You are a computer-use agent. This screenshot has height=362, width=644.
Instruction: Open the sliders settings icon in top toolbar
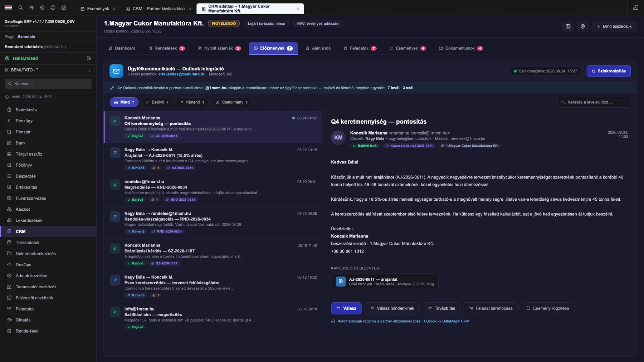point(31,8)
